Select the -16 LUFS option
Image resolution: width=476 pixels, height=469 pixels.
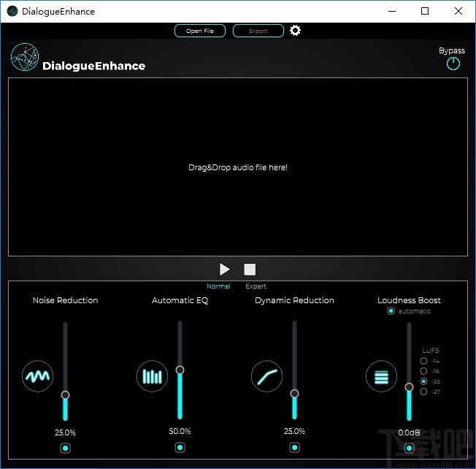click(x=423, y=371)
